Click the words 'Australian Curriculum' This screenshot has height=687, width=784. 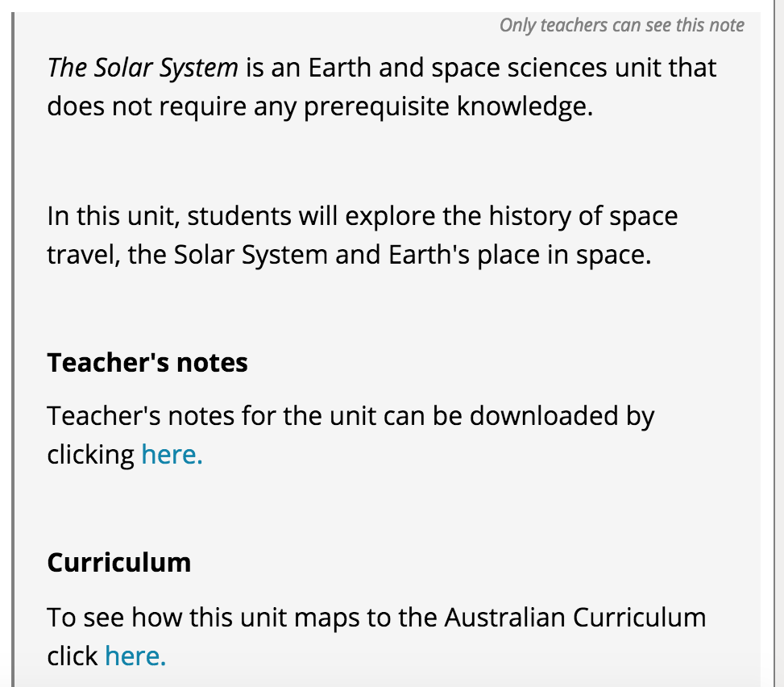(575, 617)
